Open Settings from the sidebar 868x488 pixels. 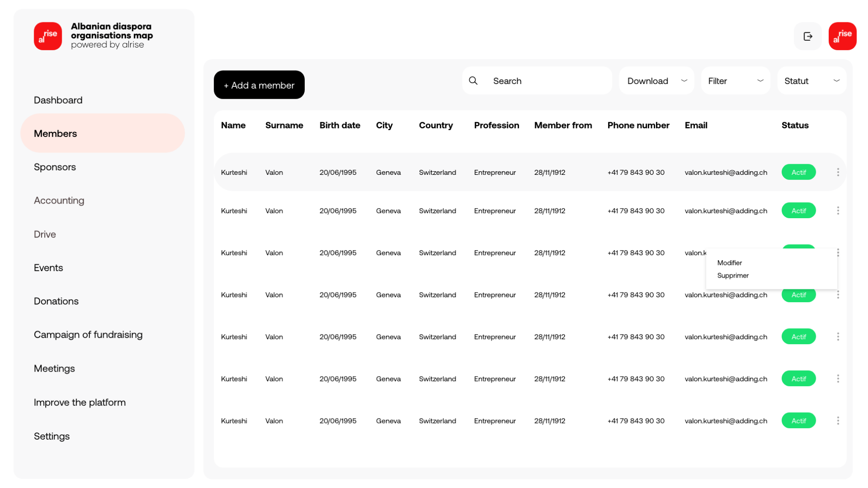(52, 436)
